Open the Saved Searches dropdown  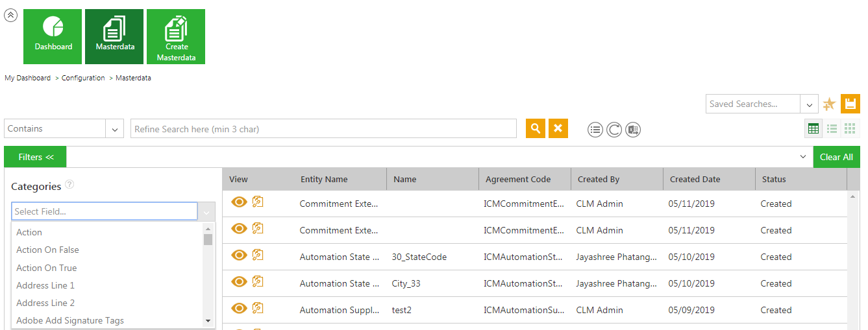click(809, 104)
